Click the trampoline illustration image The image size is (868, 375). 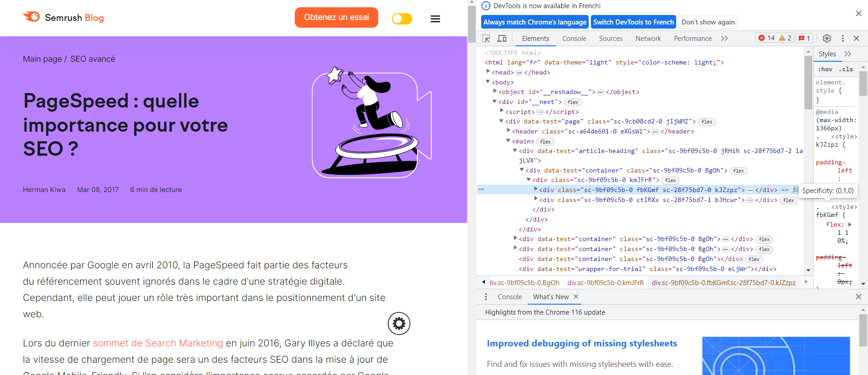372,123
